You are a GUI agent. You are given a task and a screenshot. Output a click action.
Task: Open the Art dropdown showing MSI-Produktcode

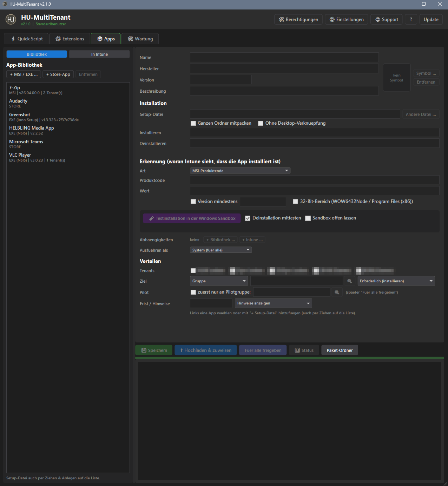point(240,171)
